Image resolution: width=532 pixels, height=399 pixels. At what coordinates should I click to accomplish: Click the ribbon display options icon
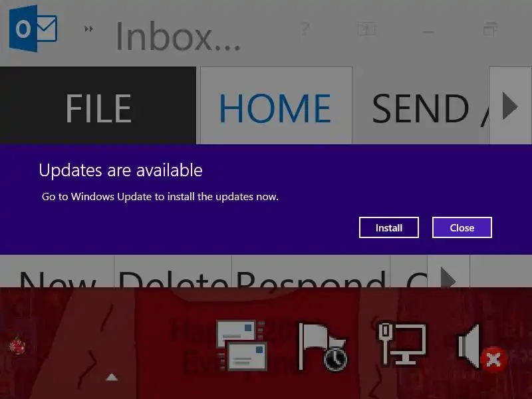coord(366,29)
